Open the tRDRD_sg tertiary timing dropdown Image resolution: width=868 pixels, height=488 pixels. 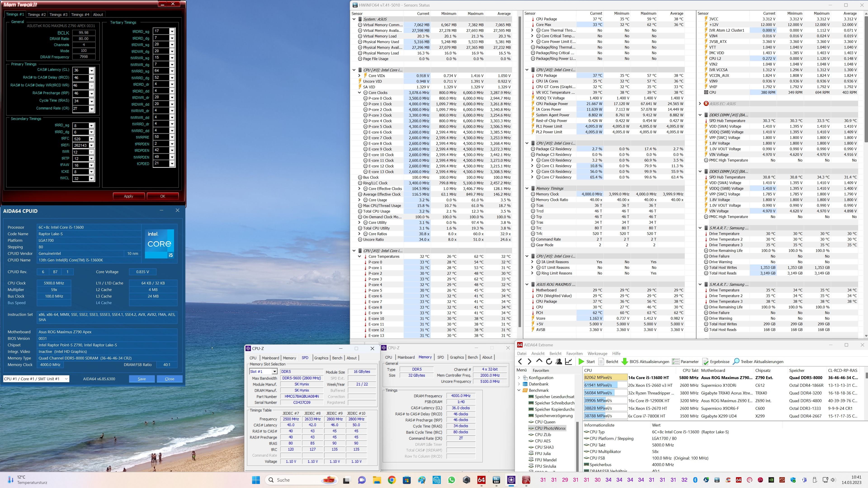(172, 31)
